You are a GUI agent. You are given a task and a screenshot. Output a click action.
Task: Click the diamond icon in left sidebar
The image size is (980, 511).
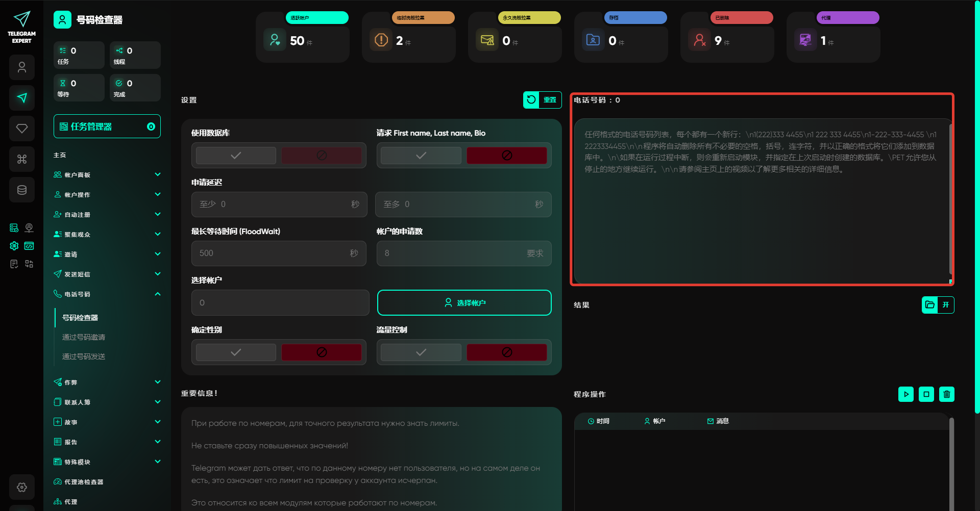(x=22, y=129)
